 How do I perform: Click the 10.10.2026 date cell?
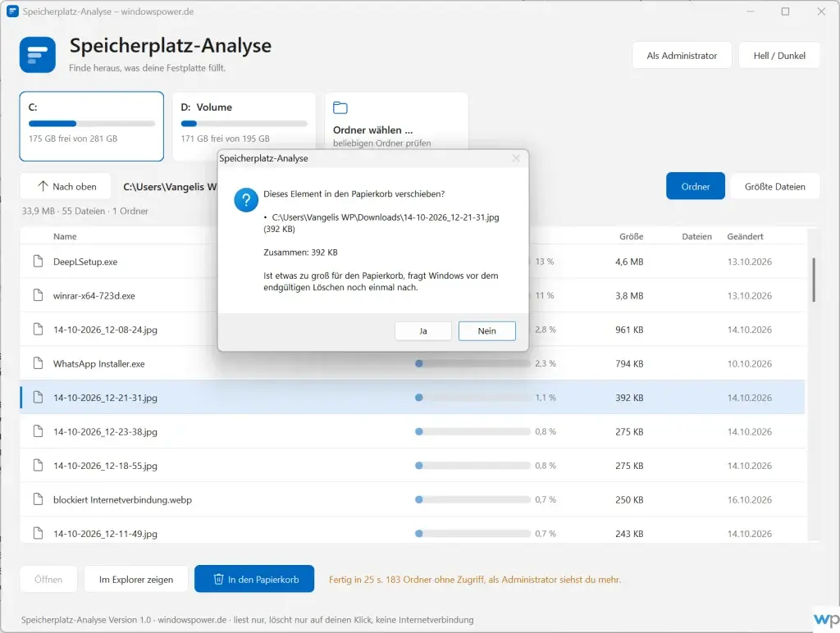click(x=750, y=363)
